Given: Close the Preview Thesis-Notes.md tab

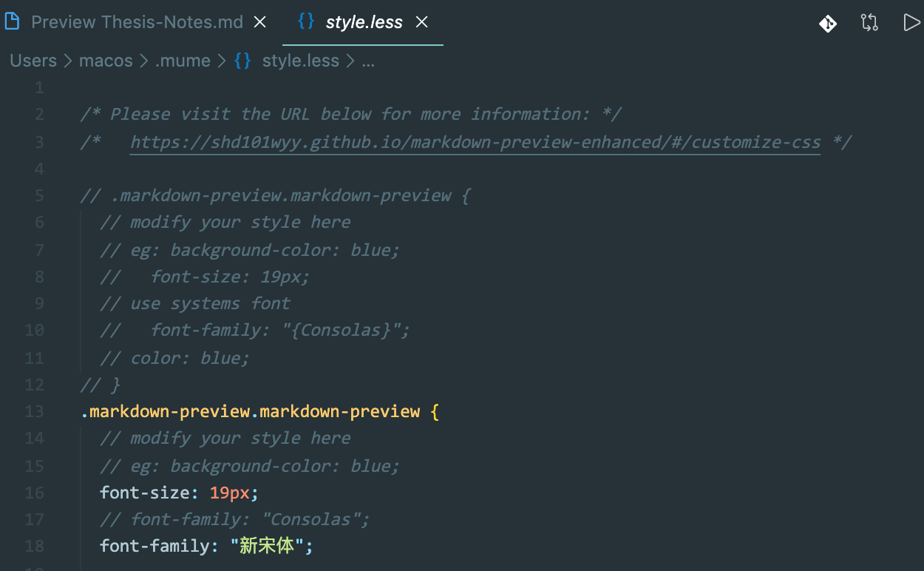Looking at the screenshot, I should point(259,21).
